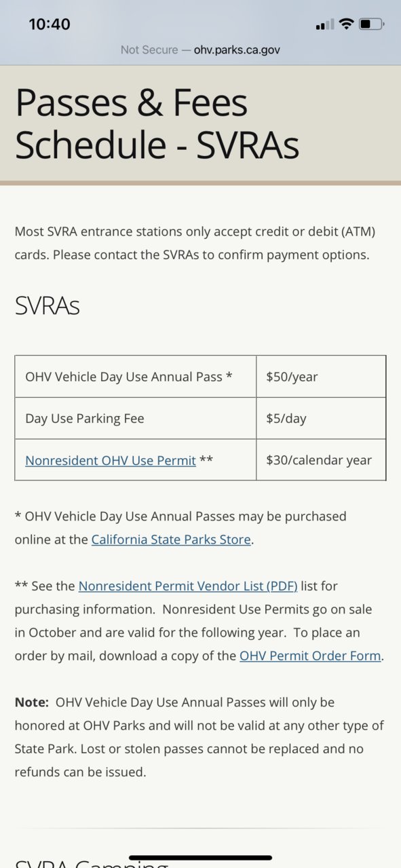Tap the ohv.parks.ca.gov address bar
The height and width of the screenshot is (868, 401).
pos(200,50)
